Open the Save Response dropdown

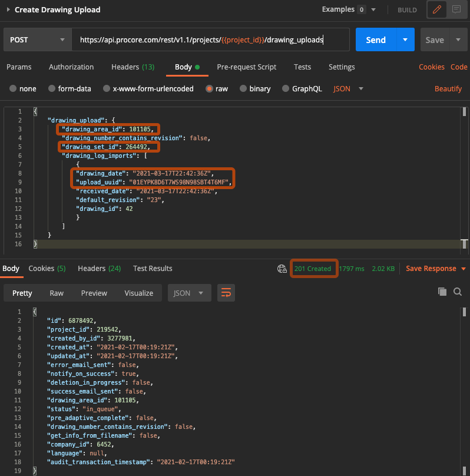coord(464,269)
